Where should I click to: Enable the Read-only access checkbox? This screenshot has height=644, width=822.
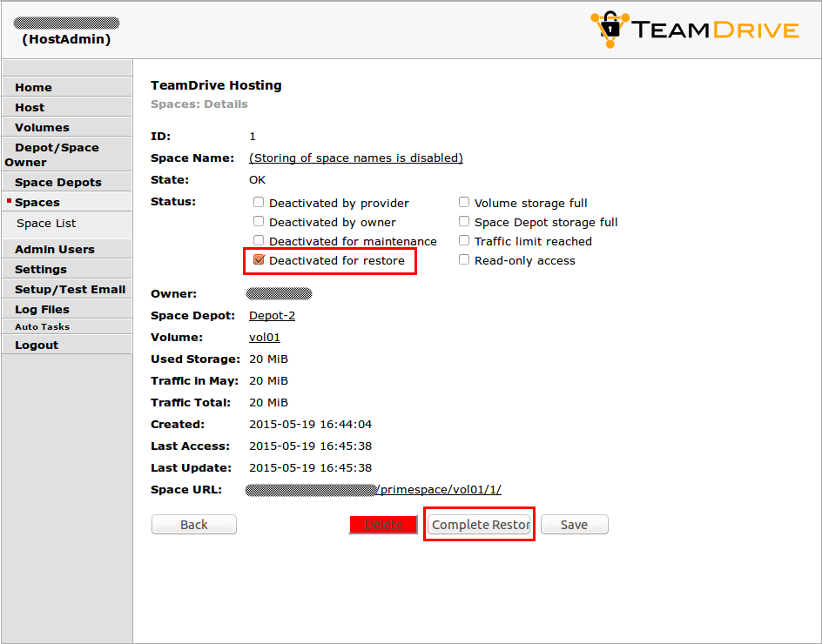click(x=464, y=260)
